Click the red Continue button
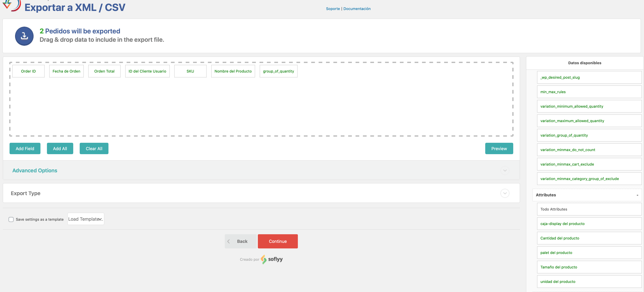The width and height of the screenshot is (644, 292). point(278,241)
